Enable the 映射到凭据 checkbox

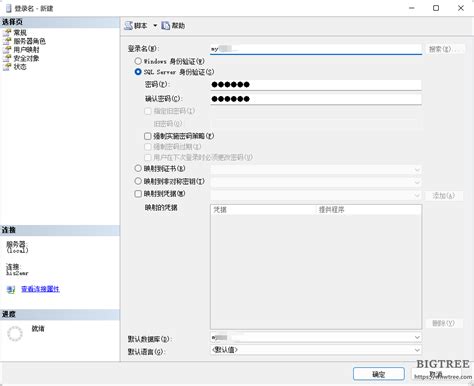pyautogui.click(x=138, y=194)
